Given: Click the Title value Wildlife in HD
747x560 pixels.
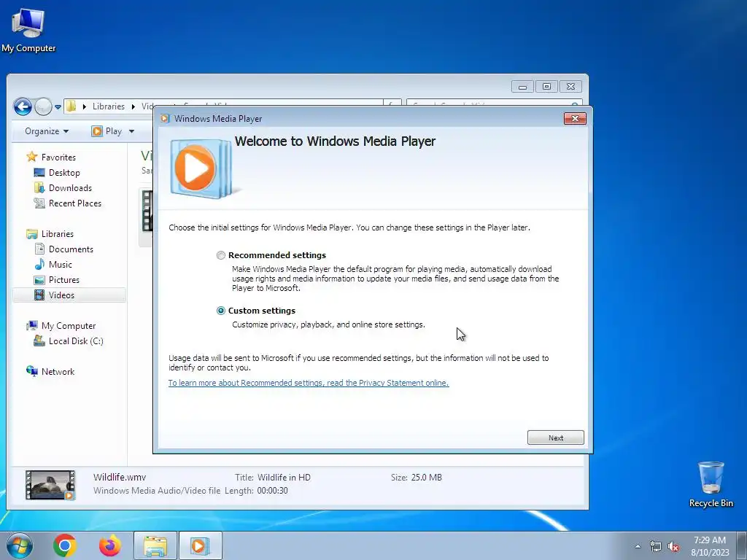Looking at the screenshot, I should point(284,477).
